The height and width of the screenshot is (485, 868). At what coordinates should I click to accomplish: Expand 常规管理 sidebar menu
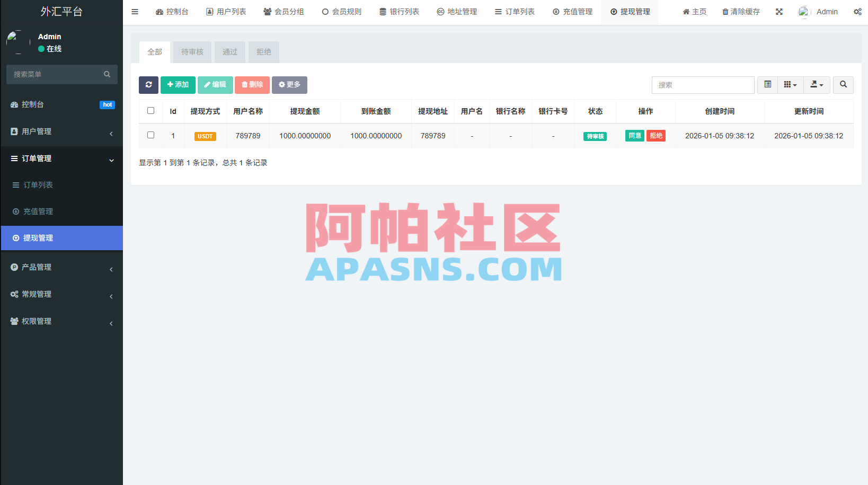point(61,294)
